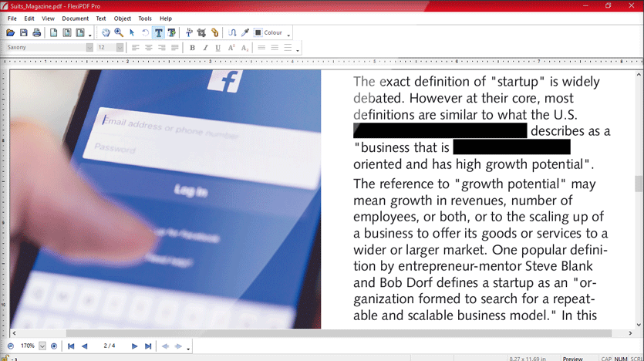The height and width of the screenshot is (361, 644).
Task: Click the navigate forward view arrow
Action: [x=178, y=346]
